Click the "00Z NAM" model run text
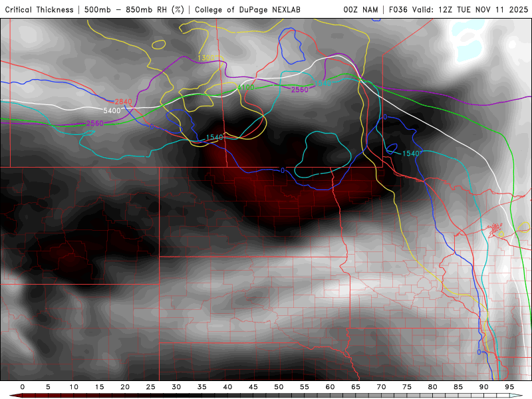Viewport: 532px width, 399px height. (360, 10)
